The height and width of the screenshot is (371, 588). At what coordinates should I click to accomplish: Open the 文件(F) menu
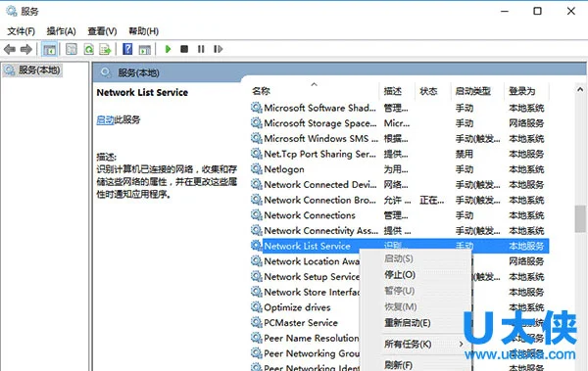[22, 31]
